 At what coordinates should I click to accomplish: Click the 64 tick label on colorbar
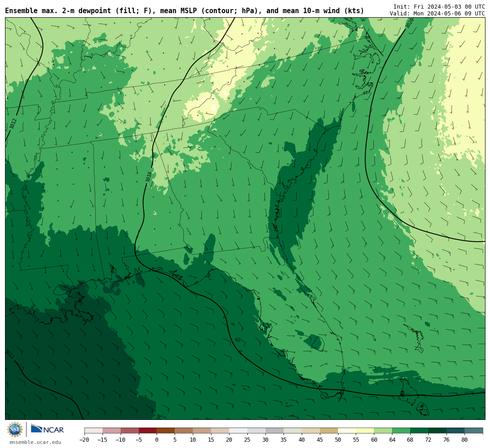tap(392, 440)
